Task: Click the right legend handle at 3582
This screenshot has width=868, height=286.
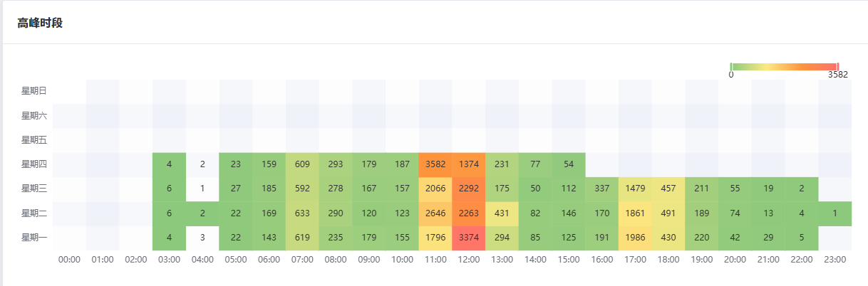Action: tap(838, 66)
